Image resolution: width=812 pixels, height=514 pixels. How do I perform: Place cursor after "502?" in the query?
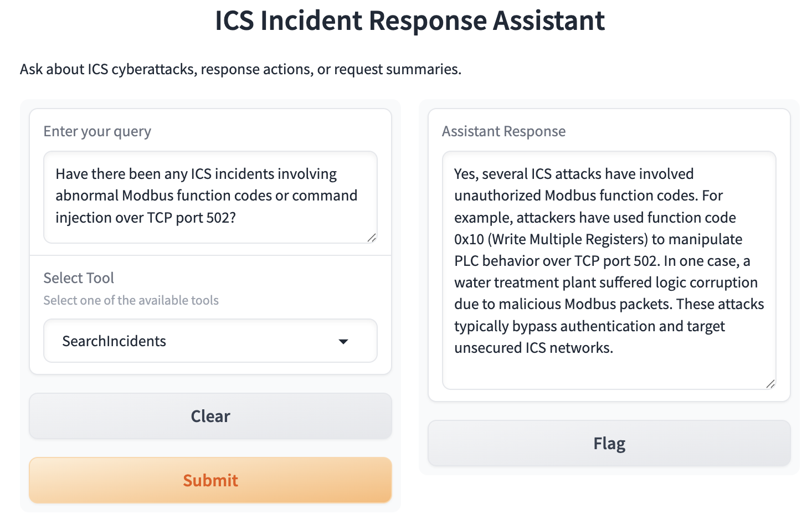click(237, 218)
